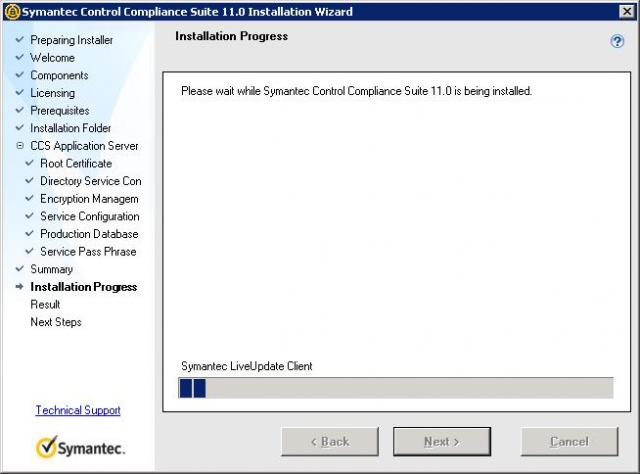
Task: Click the Symantec checkmark logo
Action: click(x=80, y=447)
